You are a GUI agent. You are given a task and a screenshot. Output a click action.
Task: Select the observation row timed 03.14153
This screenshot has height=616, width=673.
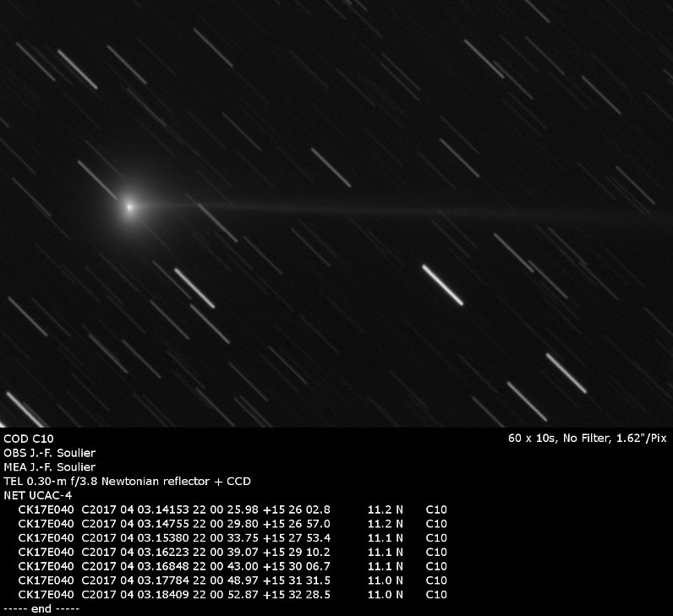[x=232, y=510]
